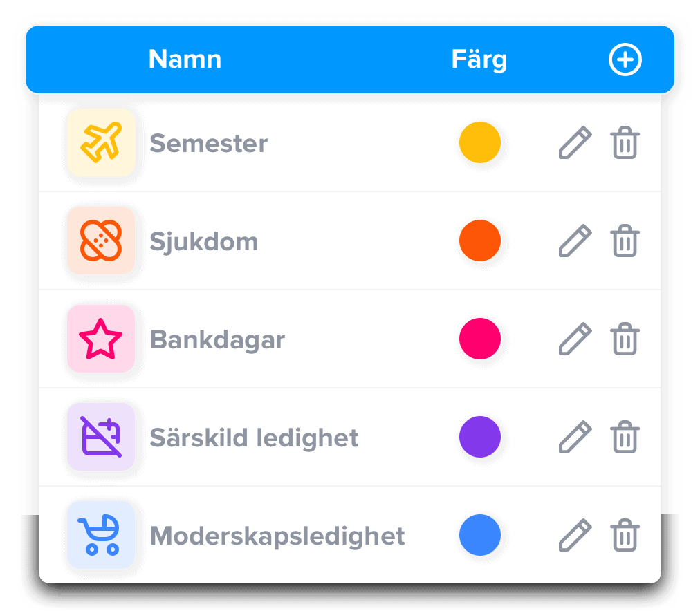This screenshot has height=611, width=700.
Task: Remove the Bankdagar row with trash icon
Action: (625, 339)
